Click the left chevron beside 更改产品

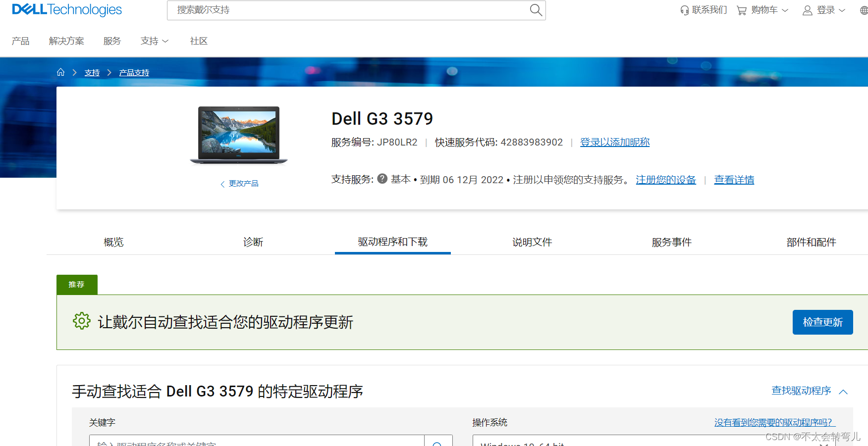click(222, 184)
